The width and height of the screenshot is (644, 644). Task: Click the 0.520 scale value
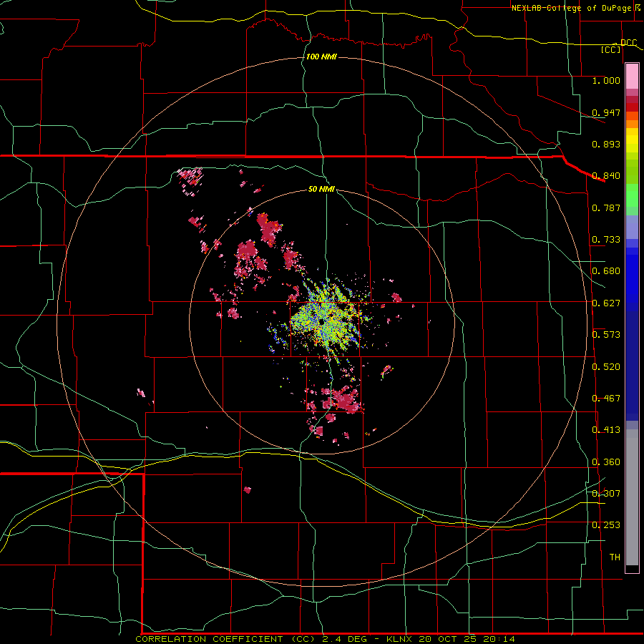pos(606,367)
